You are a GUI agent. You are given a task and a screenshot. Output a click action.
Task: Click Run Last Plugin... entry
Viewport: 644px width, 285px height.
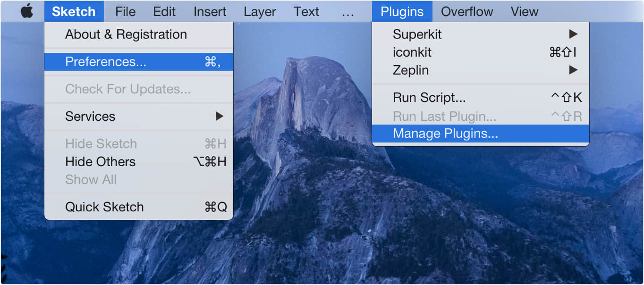click(x=481, y=116)
